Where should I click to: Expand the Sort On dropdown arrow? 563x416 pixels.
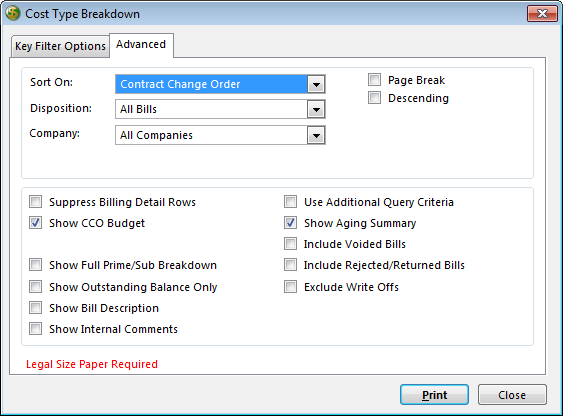[316, 84]
